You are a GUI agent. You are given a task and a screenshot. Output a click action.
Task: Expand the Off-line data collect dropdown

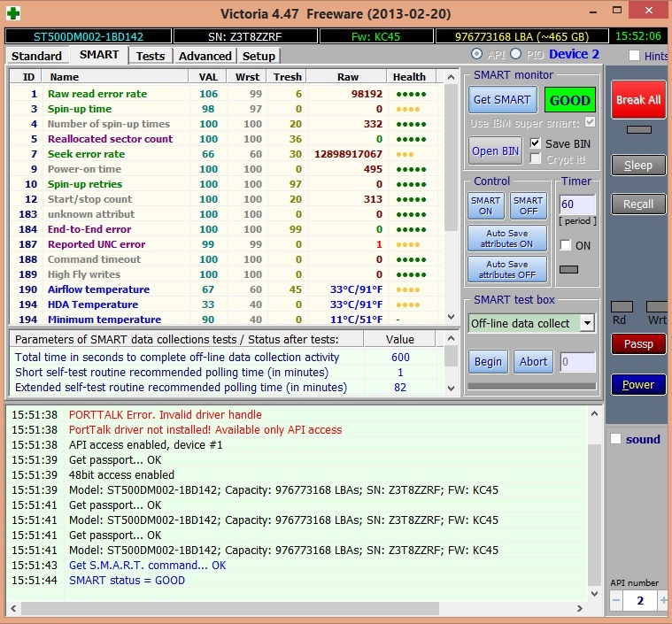point(586,323)
